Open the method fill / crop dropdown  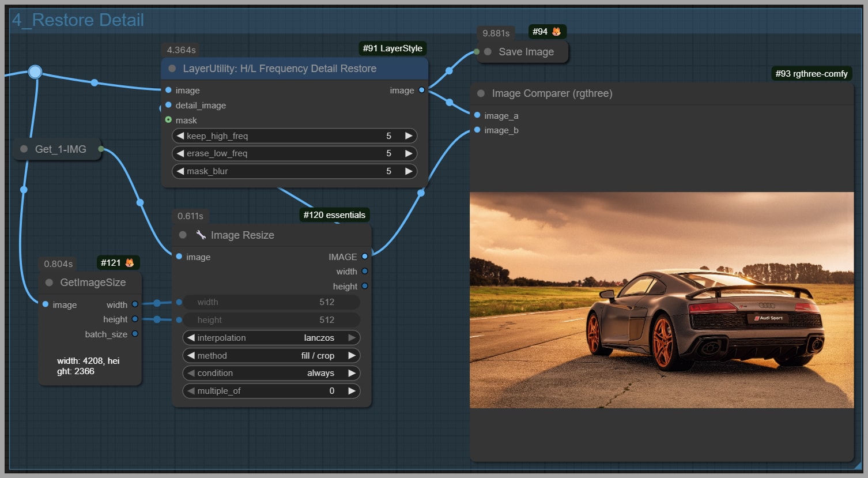click(271, 356)
